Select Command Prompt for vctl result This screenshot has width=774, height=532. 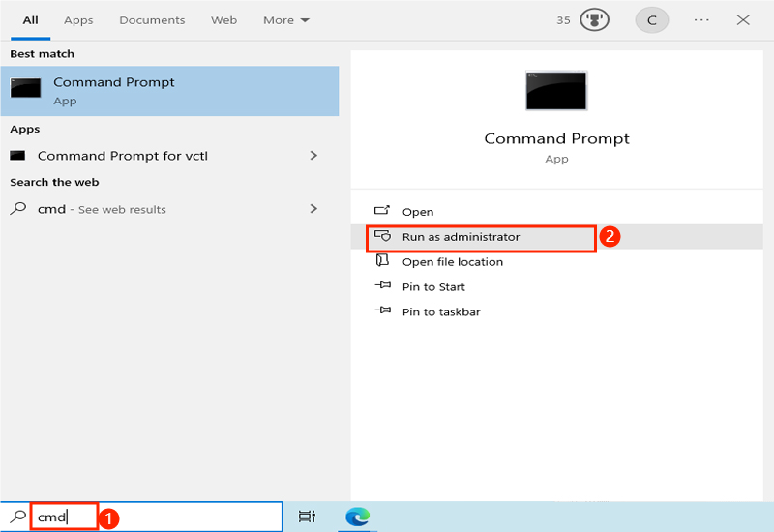point(170,156)
